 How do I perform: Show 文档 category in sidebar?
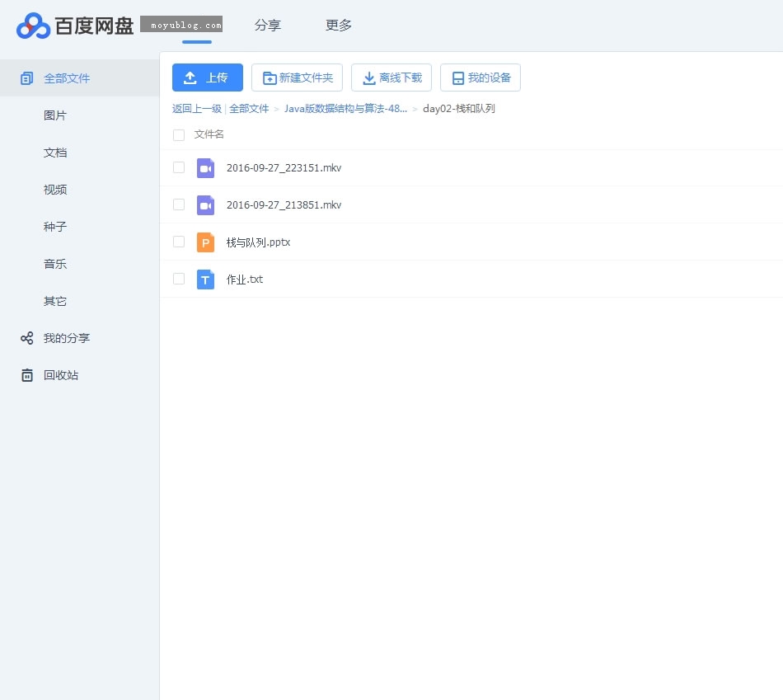coord(55,153)
